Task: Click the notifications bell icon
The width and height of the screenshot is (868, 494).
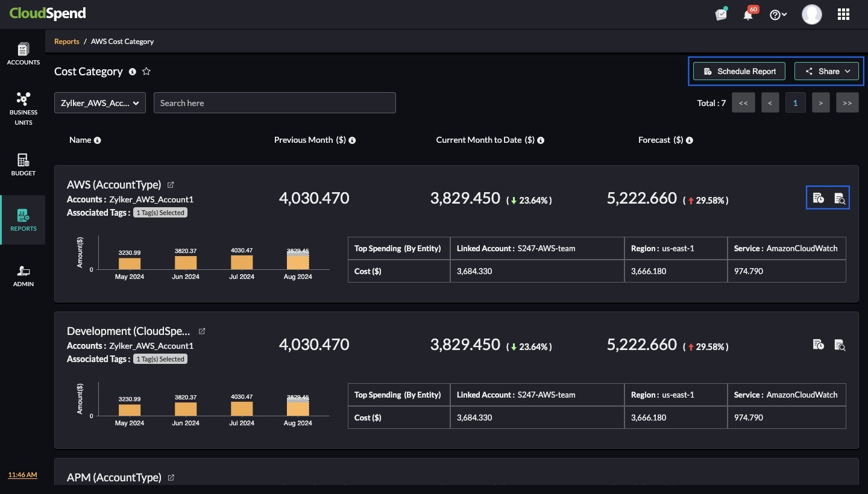Action: coord(748,15)
